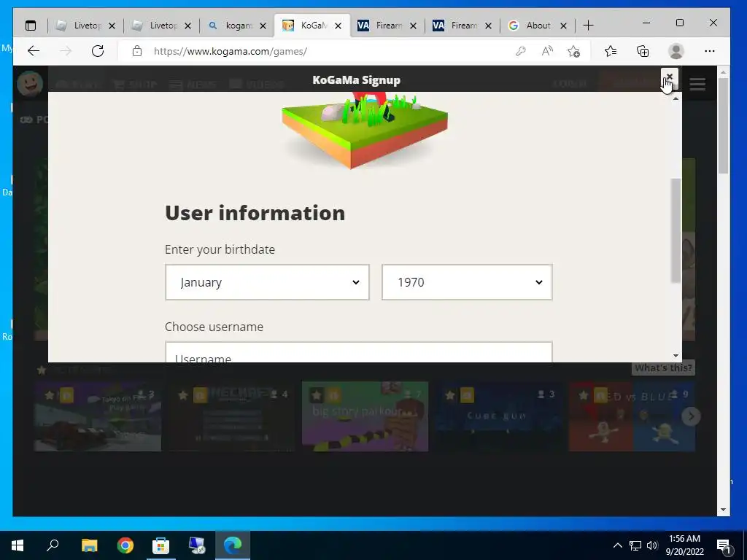Open the saved passwords key icon

pos(521,51)
